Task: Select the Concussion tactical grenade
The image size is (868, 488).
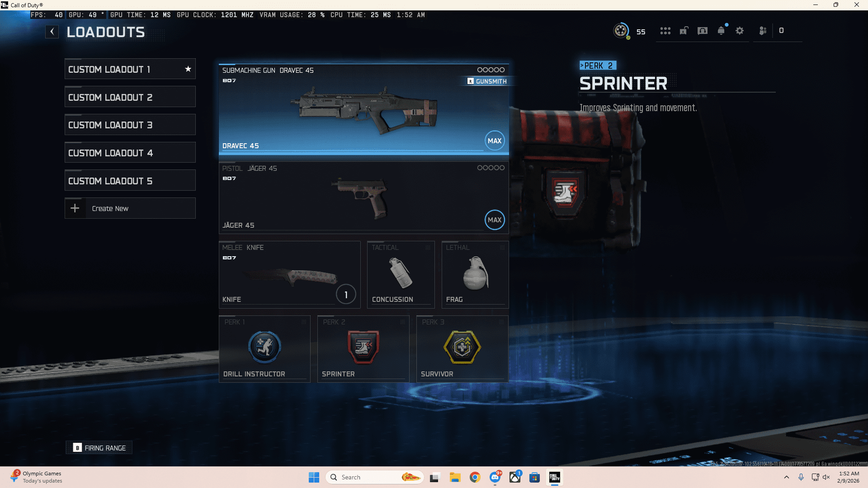Action: [x=401, y=275]
